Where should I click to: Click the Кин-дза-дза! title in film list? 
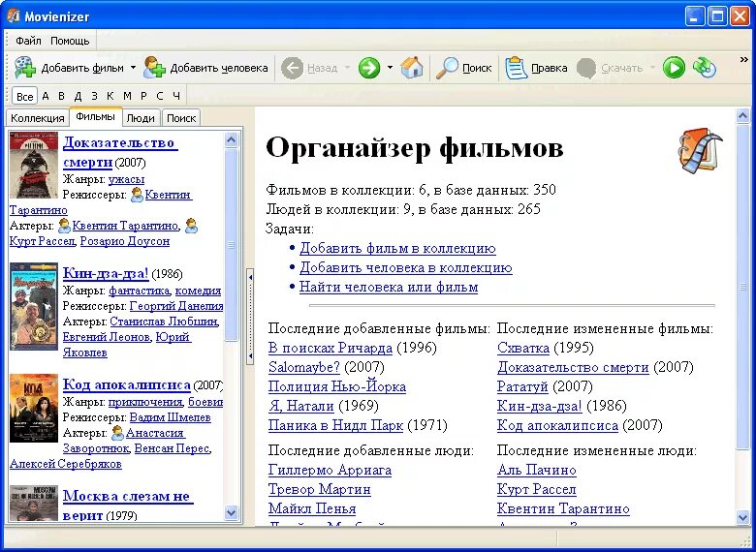pos(106,273)
